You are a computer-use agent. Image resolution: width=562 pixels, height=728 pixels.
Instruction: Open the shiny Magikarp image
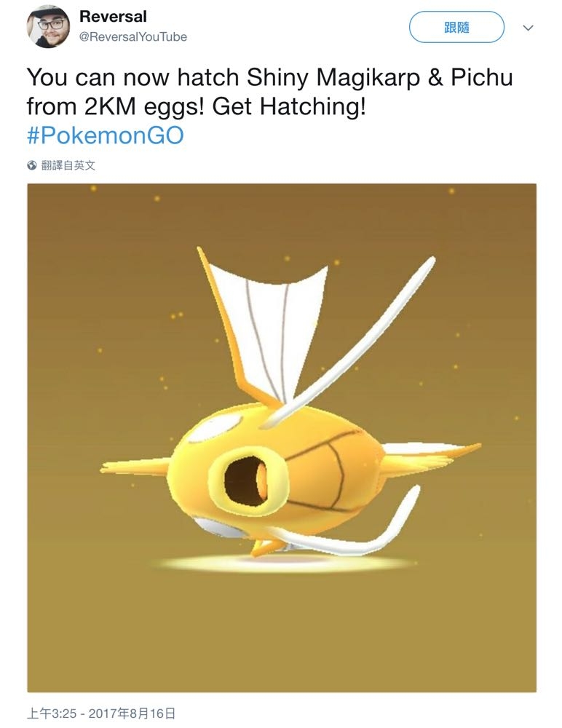[282, 438]
